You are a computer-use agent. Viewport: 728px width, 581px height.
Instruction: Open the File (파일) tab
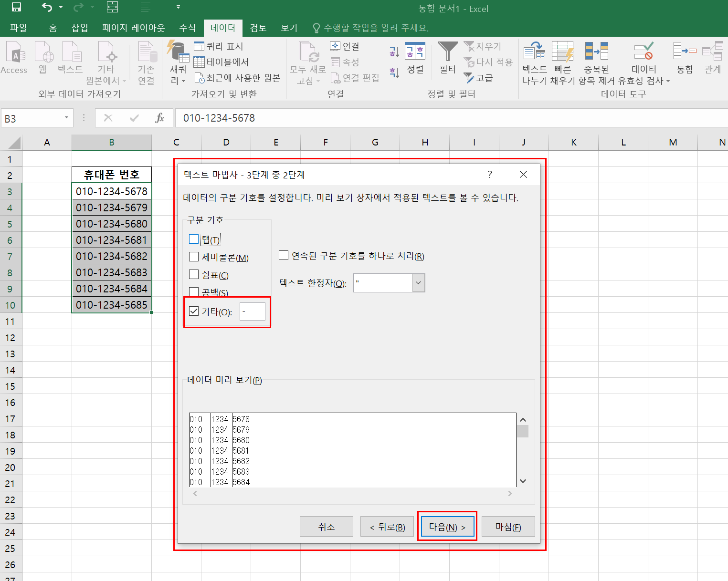[x=19, y=28]
